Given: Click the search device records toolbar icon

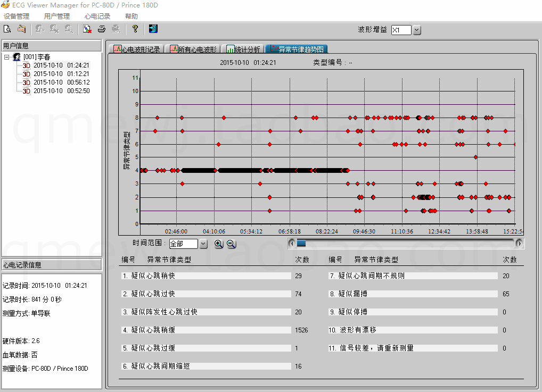Looking at the screenshot, I should click(7, 29).
